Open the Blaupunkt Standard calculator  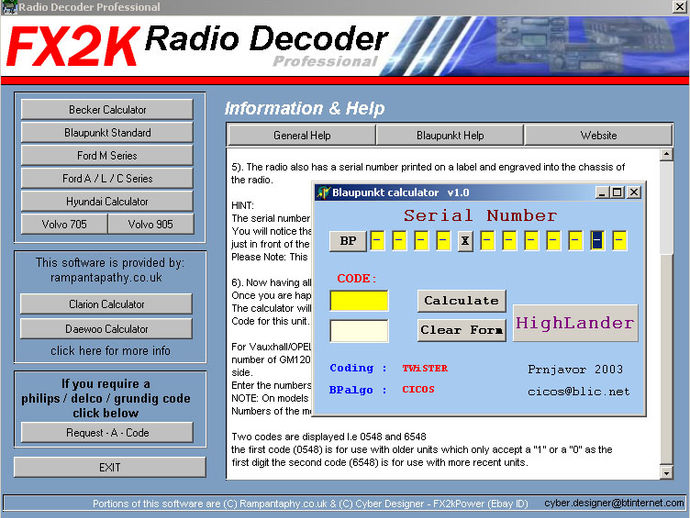tap(107, 132)
